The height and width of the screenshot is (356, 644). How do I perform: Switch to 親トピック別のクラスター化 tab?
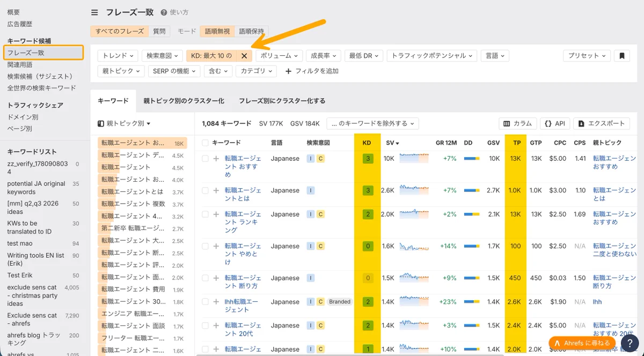(x=184, y=101)
